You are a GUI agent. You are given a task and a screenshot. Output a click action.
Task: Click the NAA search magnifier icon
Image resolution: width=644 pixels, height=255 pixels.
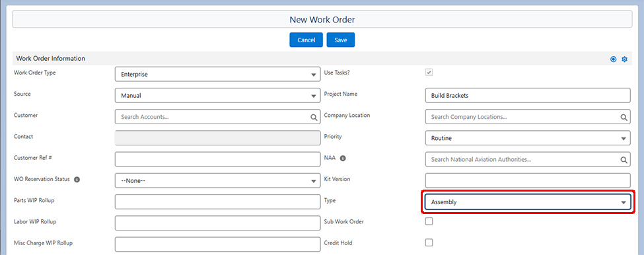coord(624,160)
